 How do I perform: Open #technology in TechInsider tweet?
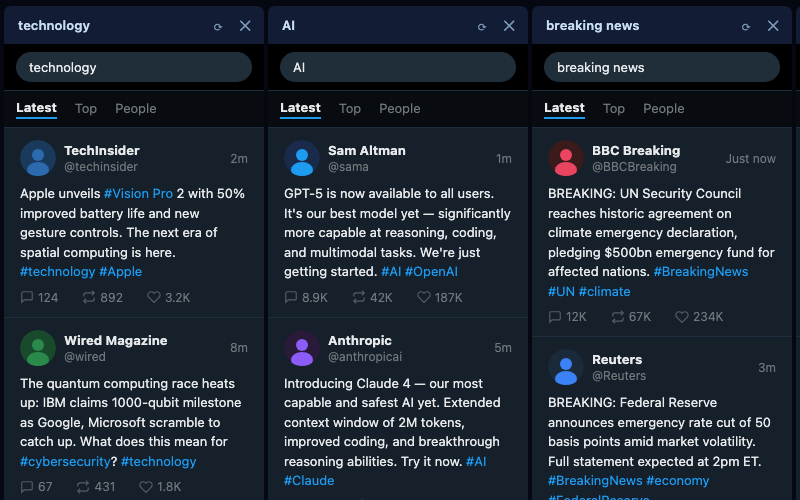coord(58,272)
